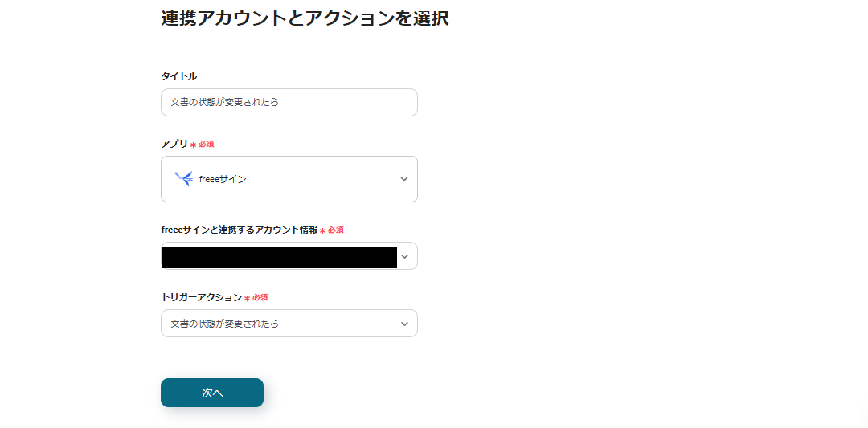
Task: Open the アプリ selection dropdown
Action: tap(289, 179)
